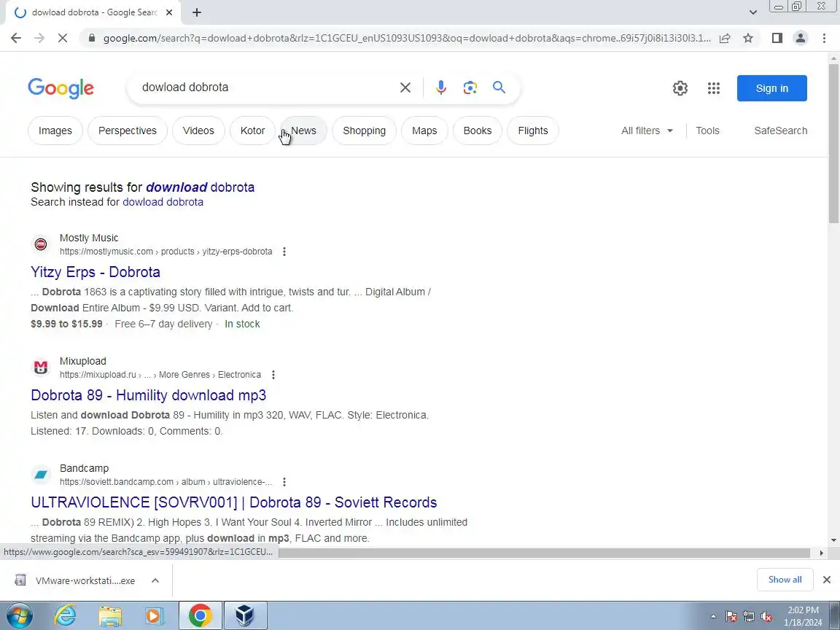
Task: Start voice search with microphone
Action: (x=441, y=87)
